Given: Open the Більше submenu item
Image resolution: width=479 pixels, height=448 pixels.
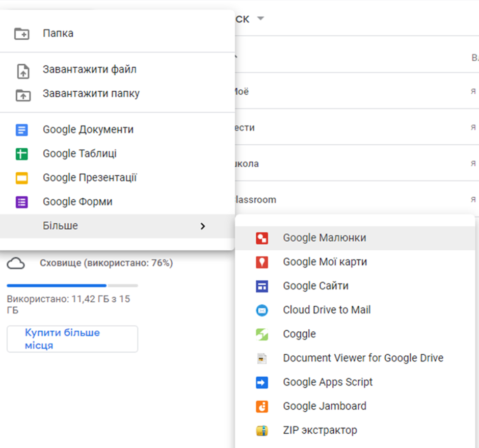Looking at the screenshot, I should (117, 226).
